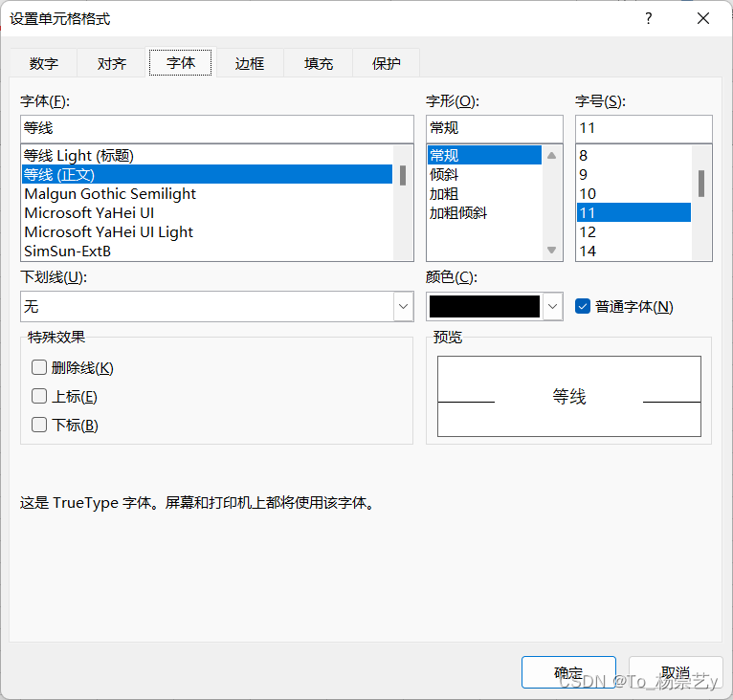
Task: Click the size list scrollbar thumb
Action: tap(701, 184)
